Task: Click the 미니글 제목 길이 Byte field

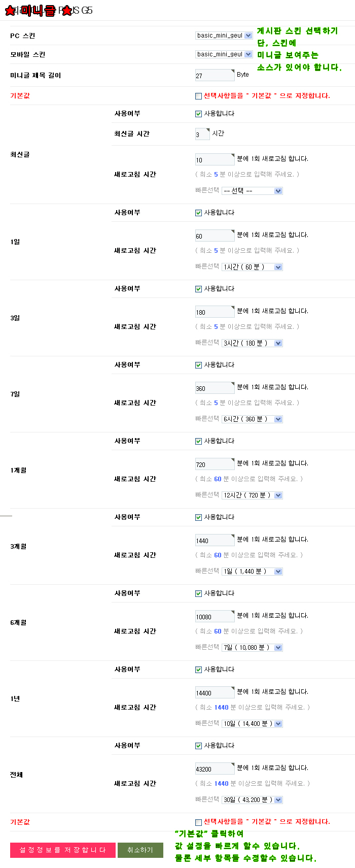Action: (215, 76)
